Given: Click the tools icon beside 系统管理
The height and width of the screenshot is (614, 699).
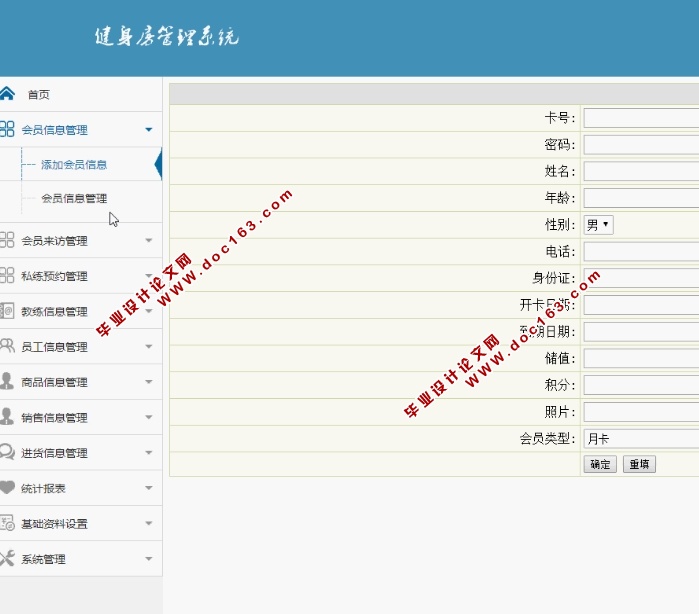Looking at the screenshot, I should tap(7, 558).
